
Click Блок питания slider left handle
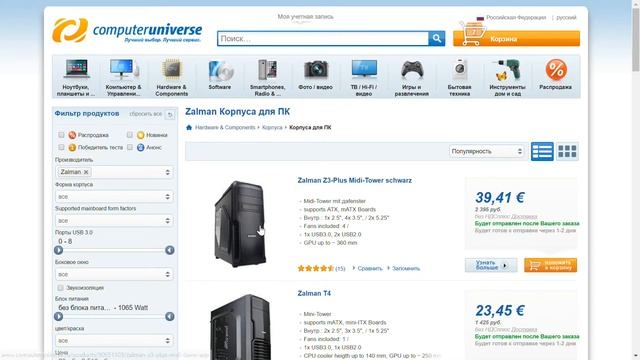click(58, 316)
